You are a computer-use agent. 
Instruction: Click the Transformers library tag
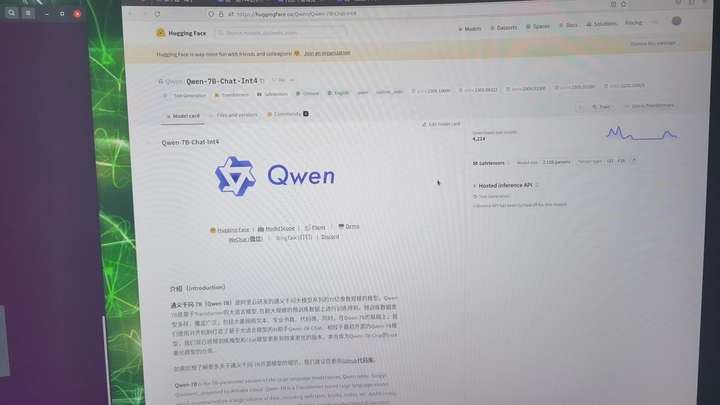pos(232,95)
